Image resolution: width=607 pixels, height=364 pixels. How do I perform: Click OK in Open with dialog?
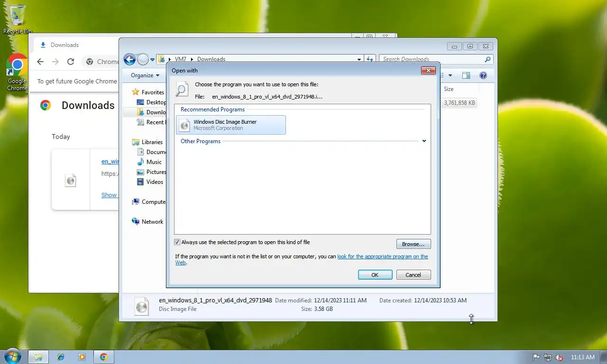[375, 275]
